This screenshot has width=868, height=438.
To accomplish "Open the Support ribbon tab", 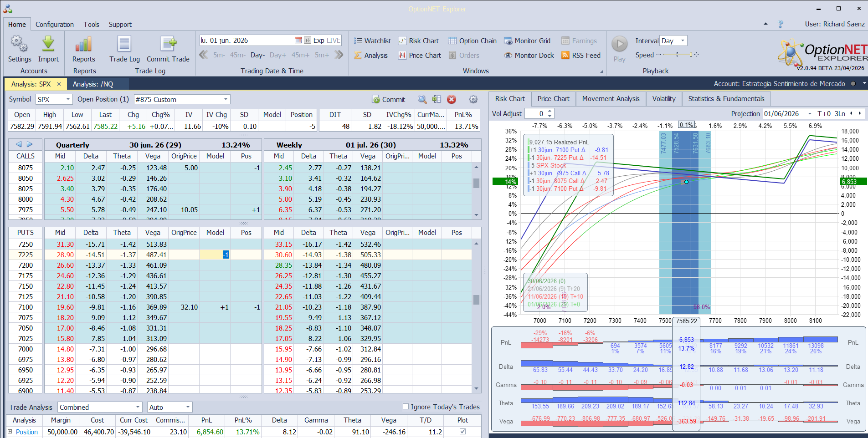I will click(x=120, y=25).
